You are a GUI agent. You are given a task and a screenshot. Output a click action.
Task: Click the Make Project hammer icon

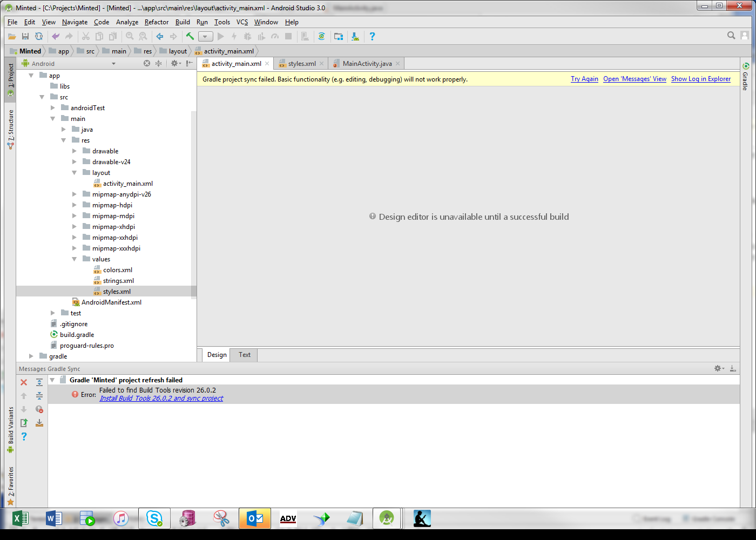(x=190, y=36)
